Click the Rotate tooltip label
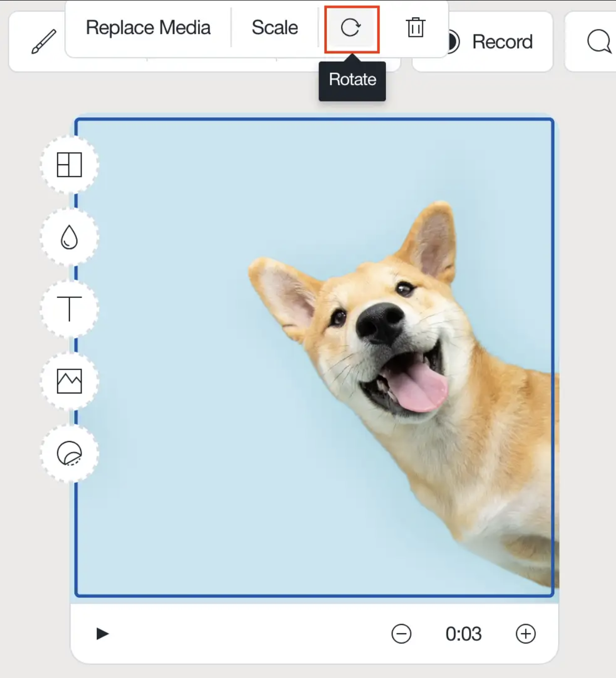The image size is (616, 678). pos(352,80)
